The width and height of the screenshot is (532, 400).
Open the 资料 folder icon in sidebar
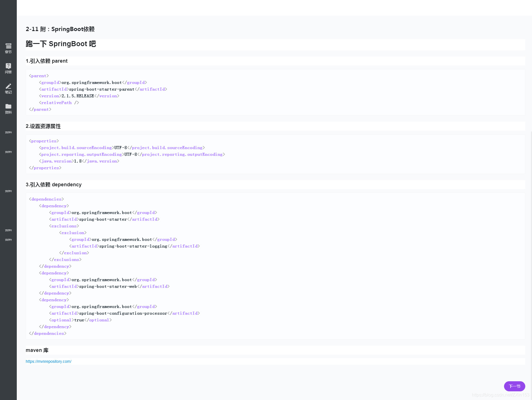click(x=8, y=109)
